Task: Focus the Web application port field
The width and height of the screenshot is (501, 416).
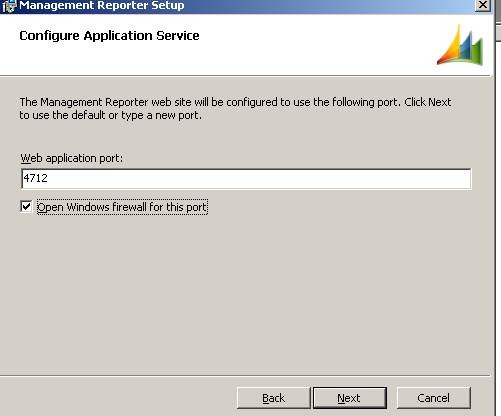Action: click(x=246, y=179)
